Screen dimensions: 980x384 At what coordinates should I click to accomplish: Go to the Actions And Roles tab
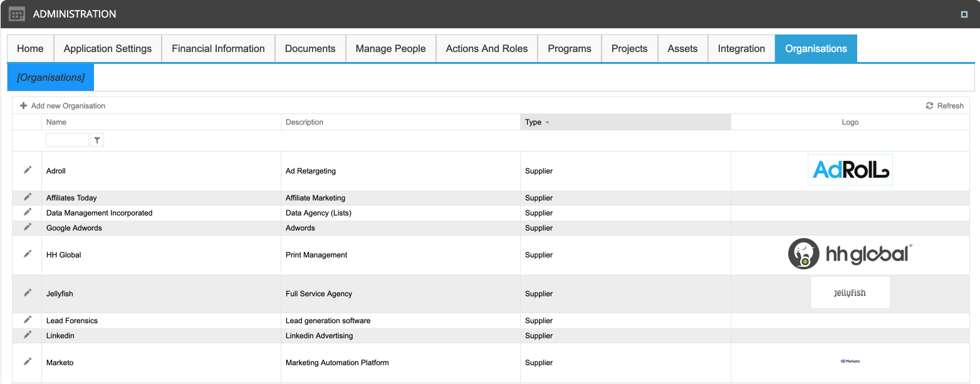[x=486, y=49]
